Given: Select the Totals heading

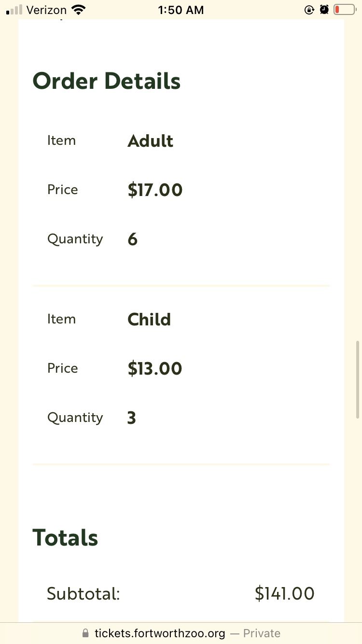Looking at the screenshot, I should [x=65, y=537].
